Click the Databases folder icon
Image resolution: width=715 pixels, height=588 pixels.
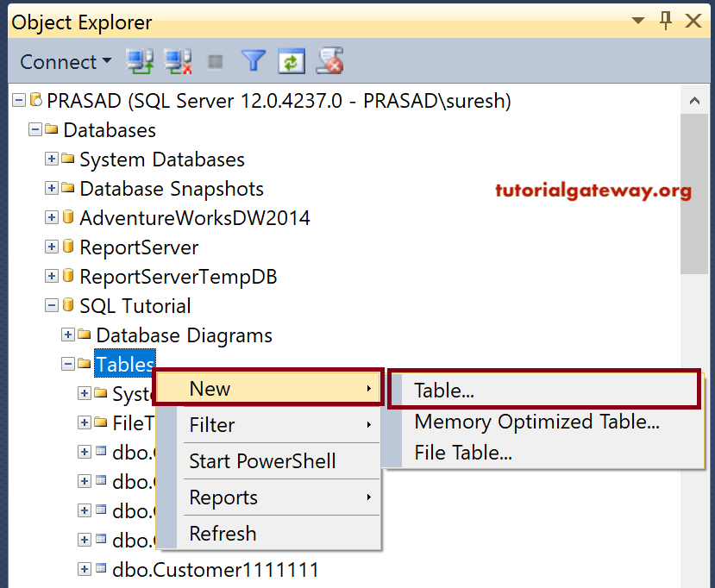point(52,129)
